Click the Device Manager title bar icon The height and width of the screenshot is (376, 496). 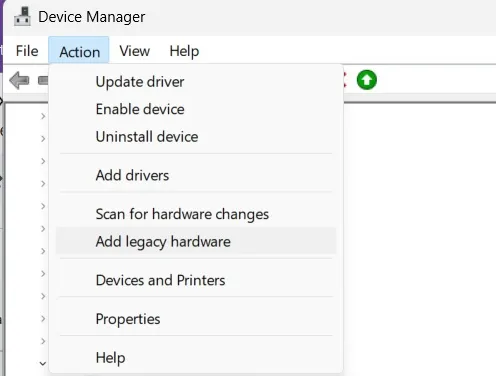point(22,17)
